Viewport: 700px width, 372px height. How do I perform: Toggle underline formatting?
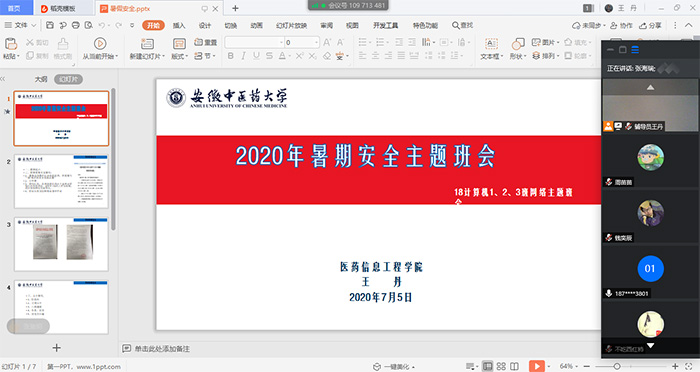point(256,56)
